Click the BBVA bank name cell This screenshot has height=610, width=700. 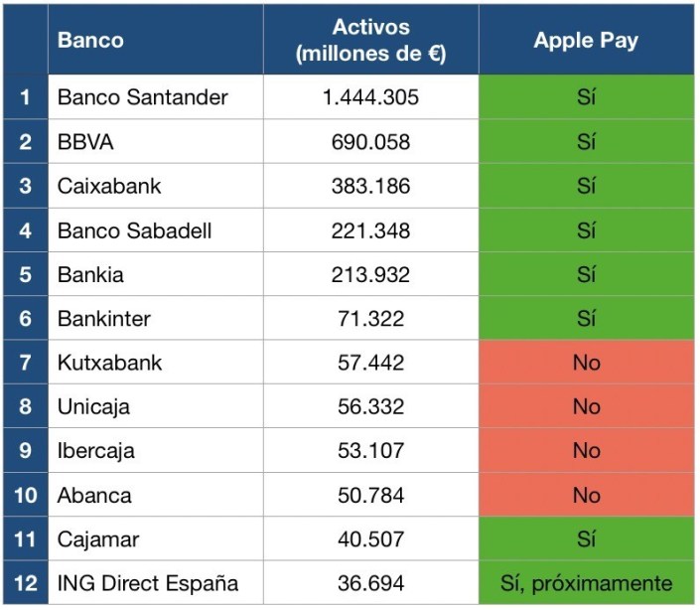[85, 142]
